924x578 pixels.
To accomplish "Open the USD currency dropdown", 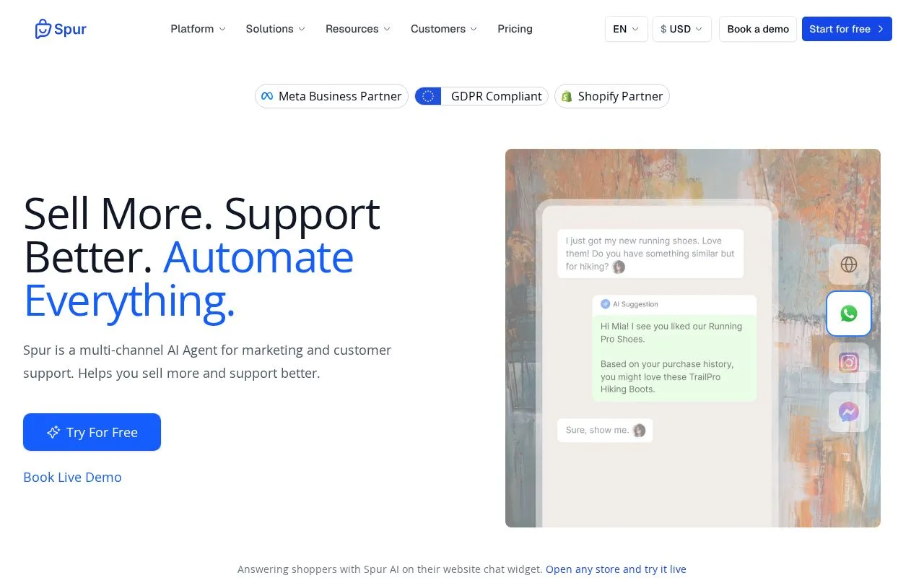I will [x=682, y=29].
